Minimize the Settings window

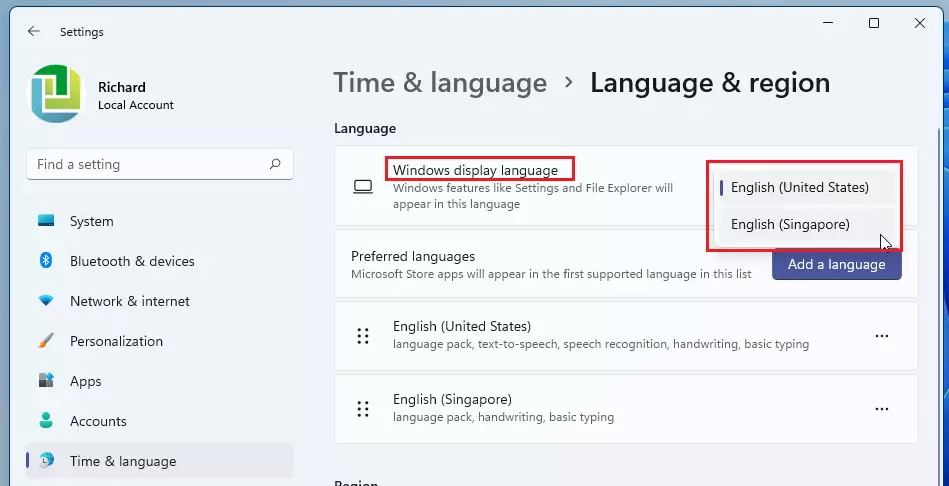point(827,23)
